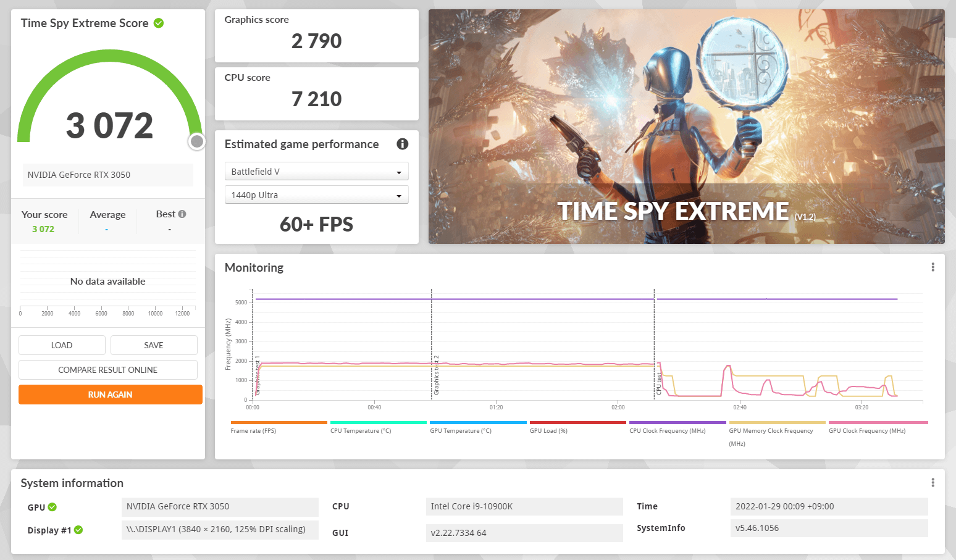956x560 pixels.
Task: Select the Time field 2022-01-29 00:09
Action: (x=829, y=506)
